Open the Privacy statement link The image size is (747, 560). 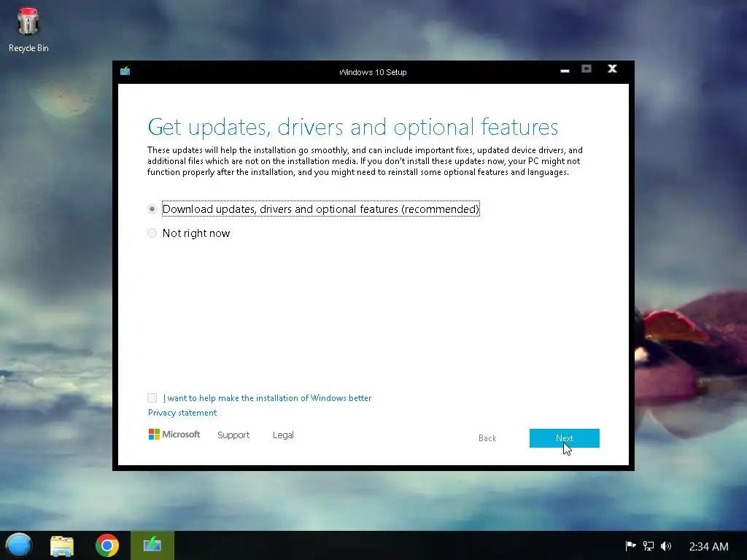(x=182, y=413)
